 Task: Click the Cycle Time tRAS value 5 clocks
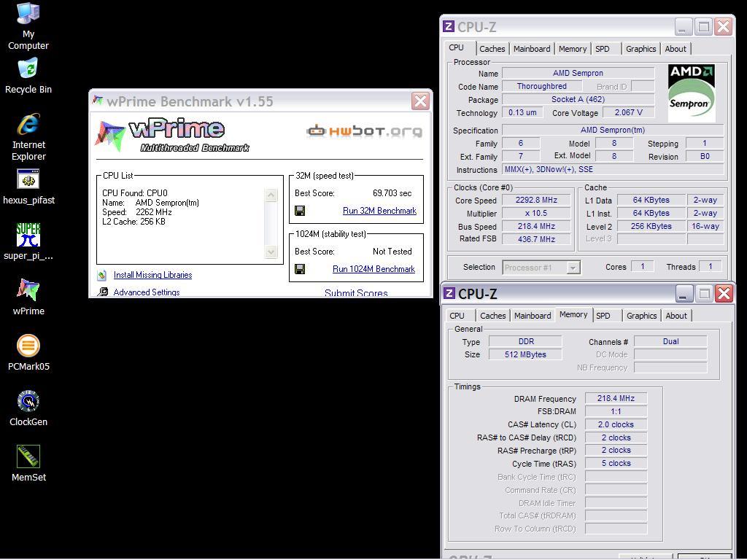[616, 463]
